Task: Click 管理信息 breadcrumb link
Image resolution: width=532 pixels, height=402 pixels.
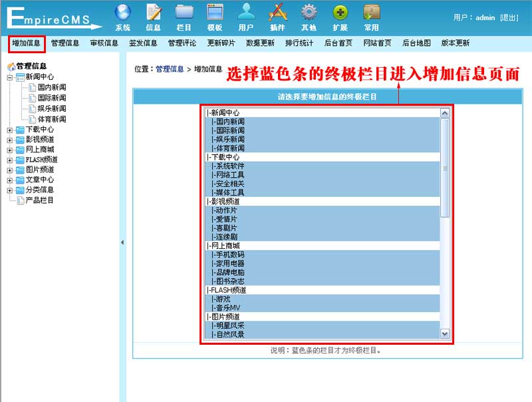Action: click(x=169, y=69)
